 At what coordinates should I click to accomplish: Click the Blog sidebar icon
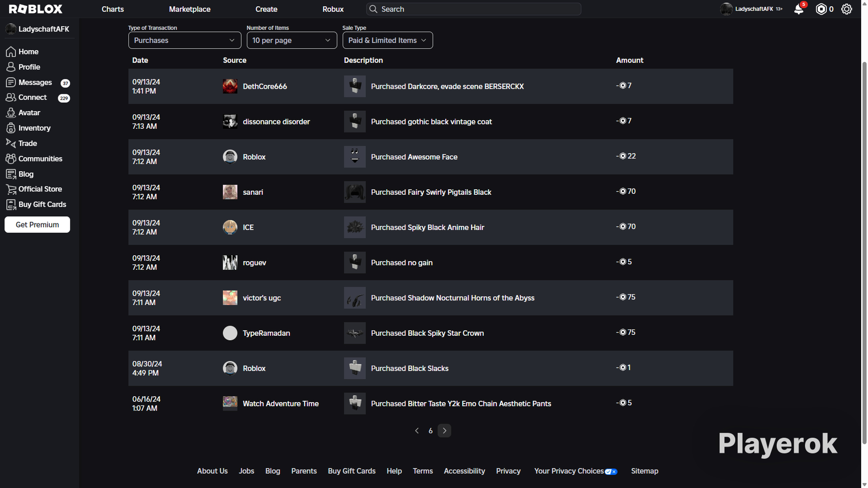click(x=11, y=174)
